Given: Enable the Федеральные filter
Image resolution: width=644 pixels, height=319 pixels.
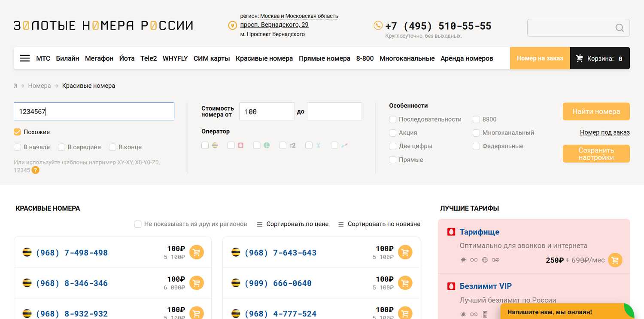Looking at the screenshot, I should click(476, 146).
